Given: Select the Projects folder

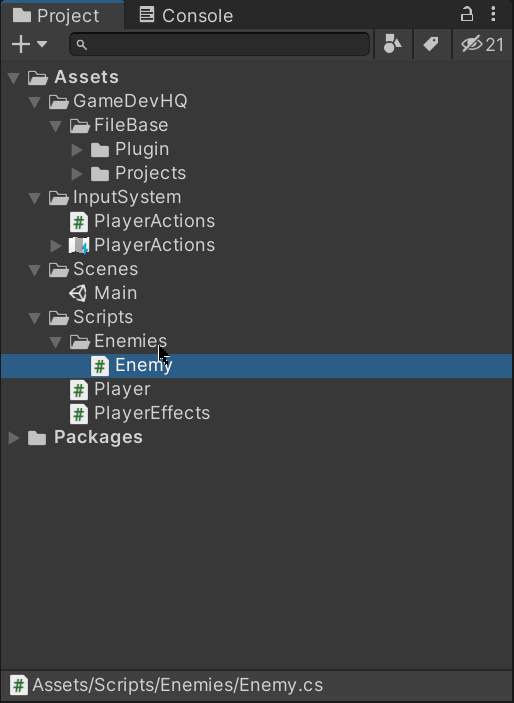Looking at the screenshot, I should coord(139,174).
